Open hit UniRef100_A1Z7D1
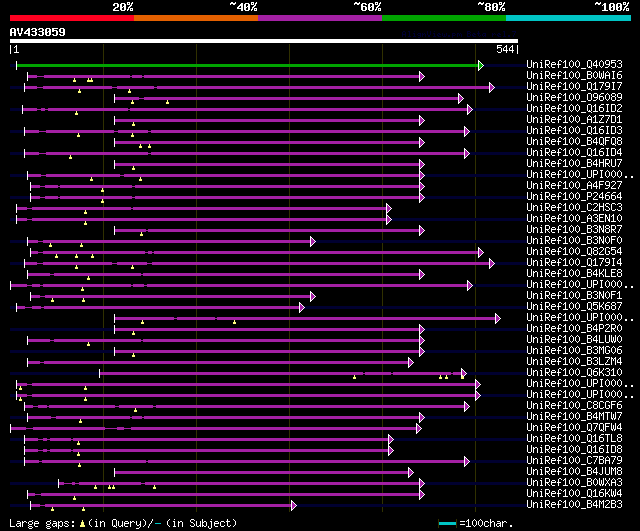The image size is (640, 531). (x=574, y=119)
